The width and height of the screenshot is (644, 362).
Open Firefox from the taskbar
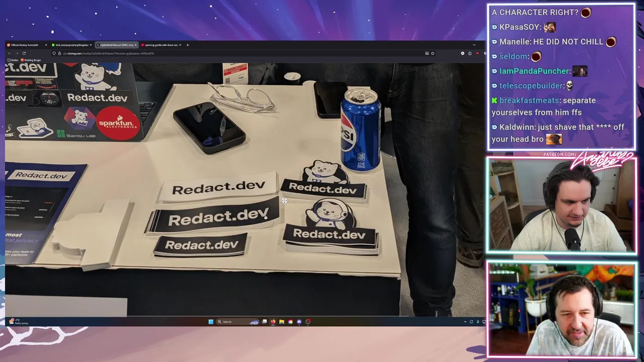click(273, 322)
